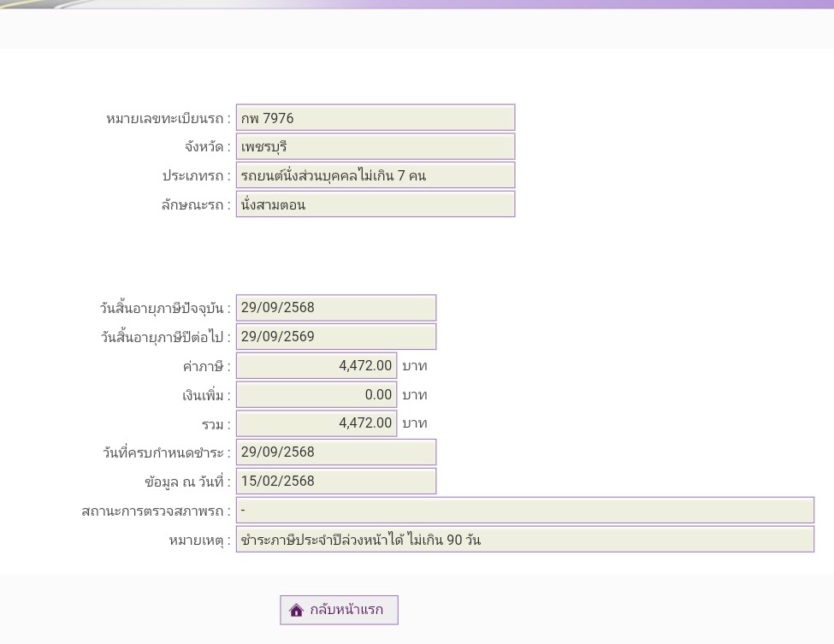Image resolution: width=834 pixels, height=644 pixels.
Task: Click the หมายเหตุ field about 90 วัน
Action: [525, 540]
